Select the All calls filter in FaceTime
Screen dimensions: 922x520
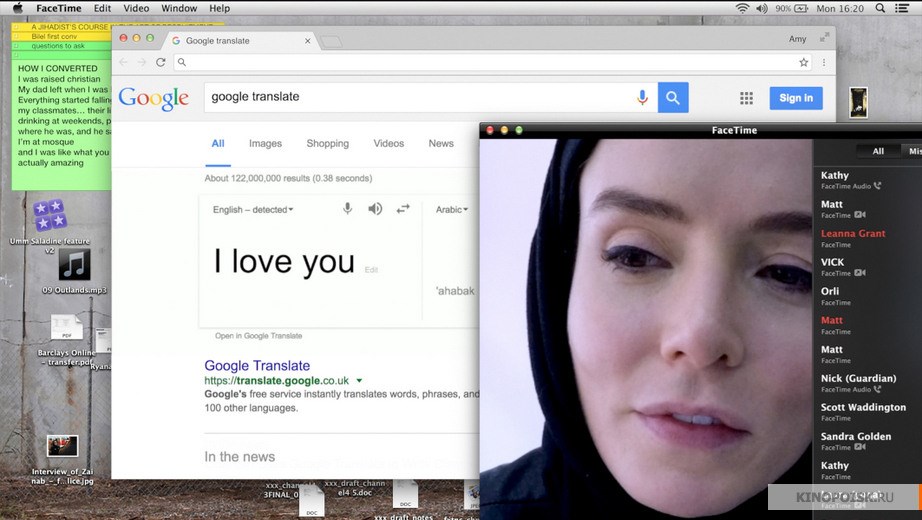878,151
